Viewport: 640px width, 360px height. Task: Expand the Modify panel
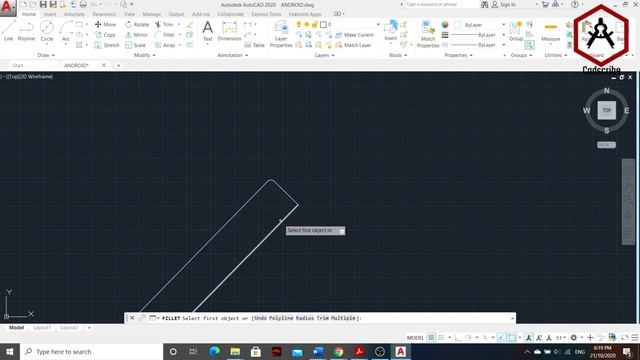click(x=144, y=55)
